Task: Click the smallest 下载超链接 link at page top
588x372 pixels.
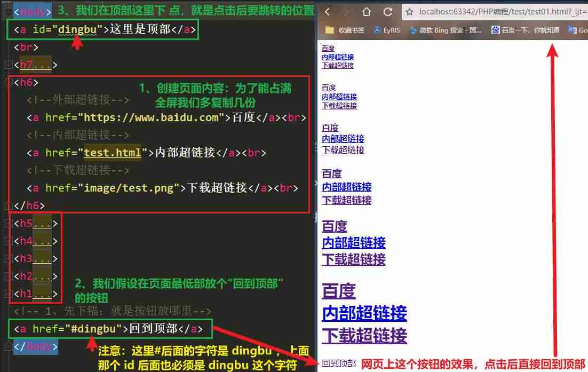Action: click(x=338, y=66)
